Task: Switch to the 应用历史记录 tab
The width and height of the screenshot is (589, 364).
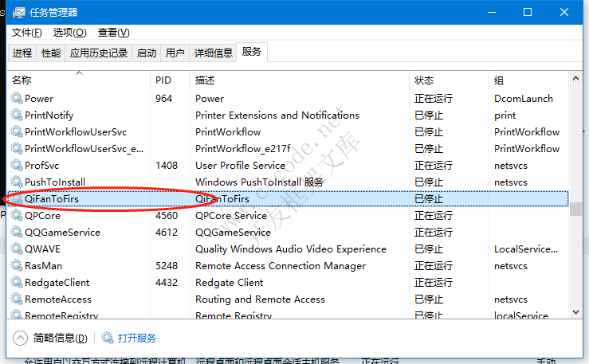Action: pyautogui.click(x=98, y=53)
